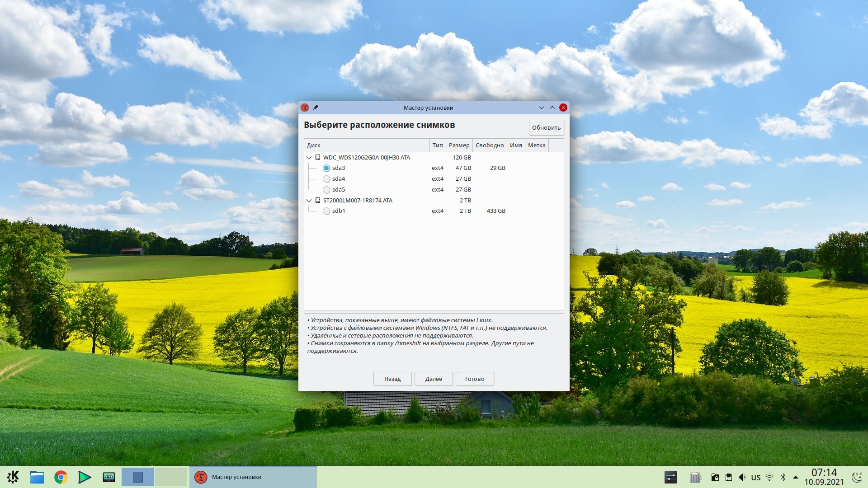Click the clipboard tray icon
This screenshot has height=488, width=868.
tap(729, 477)
